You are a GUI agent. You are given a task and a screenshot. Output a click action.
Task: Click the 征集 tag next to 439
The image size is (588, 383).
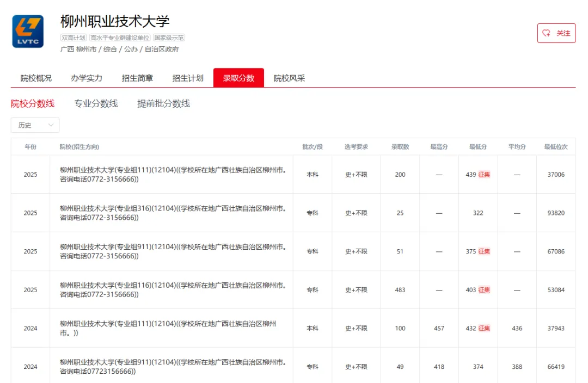click(x=484, y=174)
